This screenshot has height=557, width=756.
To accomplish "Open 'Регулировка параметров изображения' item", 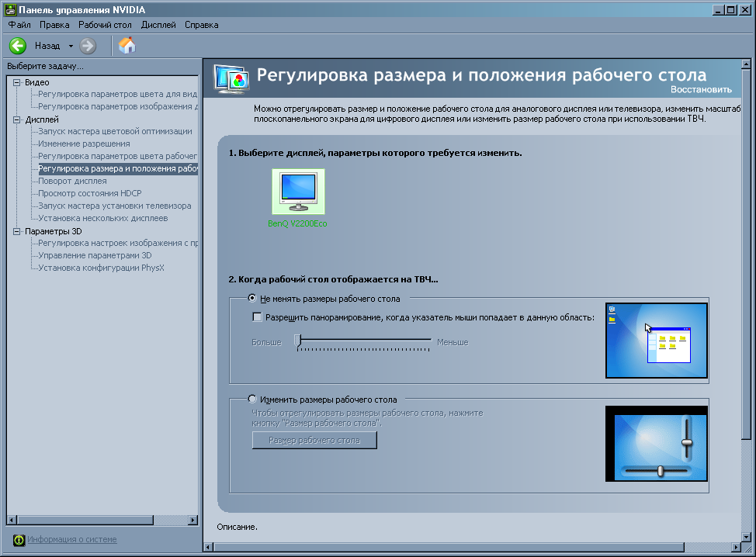I will [x=118, y=106].
